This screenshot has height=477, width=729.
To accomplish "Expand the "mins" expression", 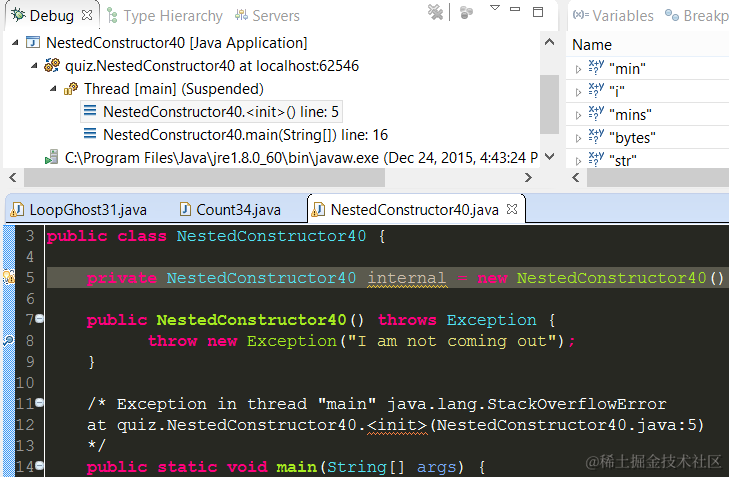I will (578, 116).
